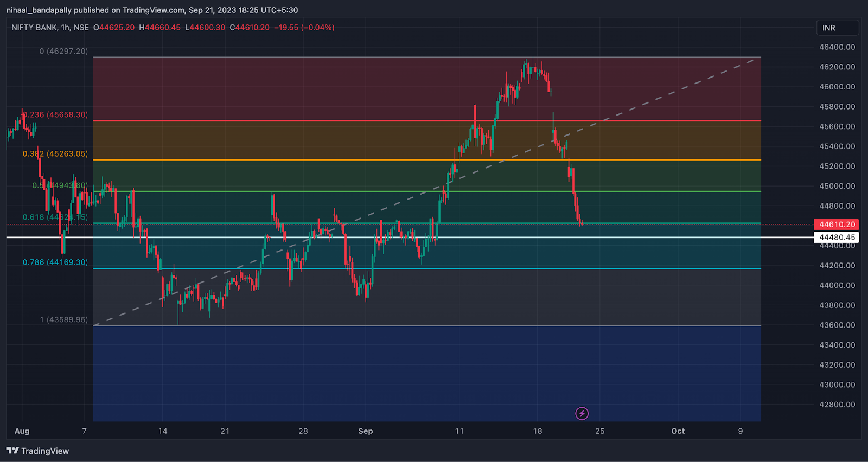The width and height of the screenshot is (868, 462).
Task: Click the O44625.20 open price value
Action: click(114, 28)
